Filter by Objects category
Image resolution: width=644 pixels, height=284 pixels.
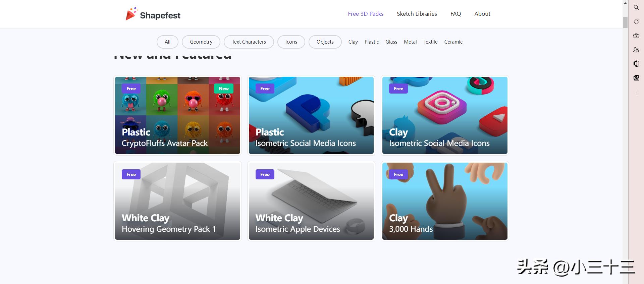point(325,42)
